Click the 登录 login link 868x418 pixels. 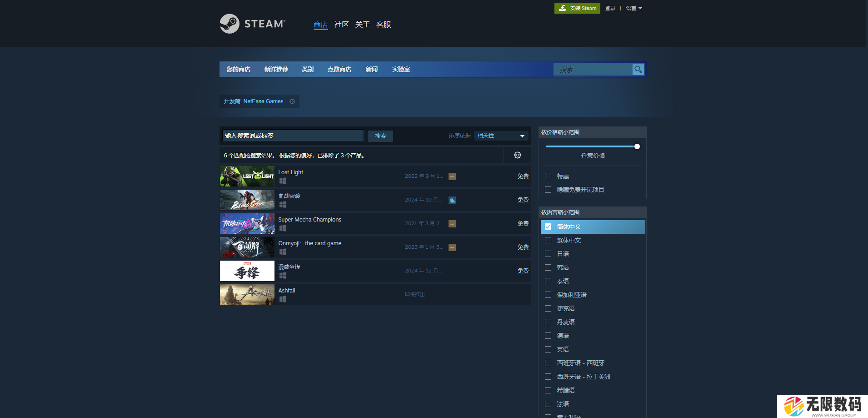click(610, 8)
